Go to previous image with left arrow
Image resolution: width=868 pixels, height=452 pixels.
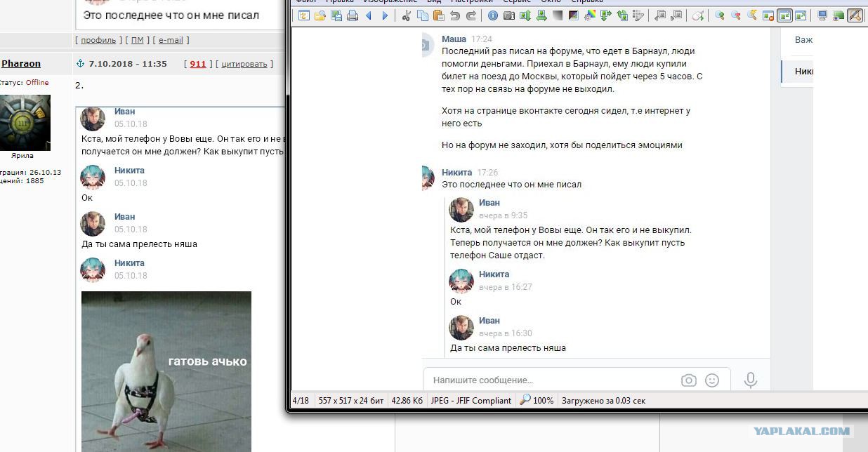369,15
